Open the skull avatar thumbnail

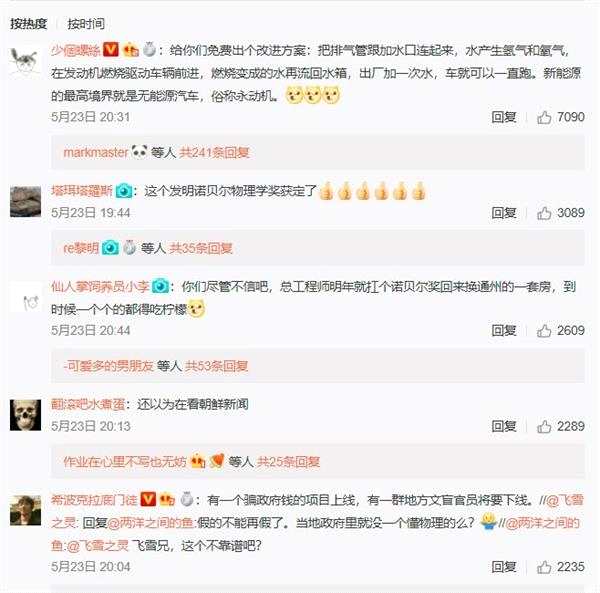point(25,415)
